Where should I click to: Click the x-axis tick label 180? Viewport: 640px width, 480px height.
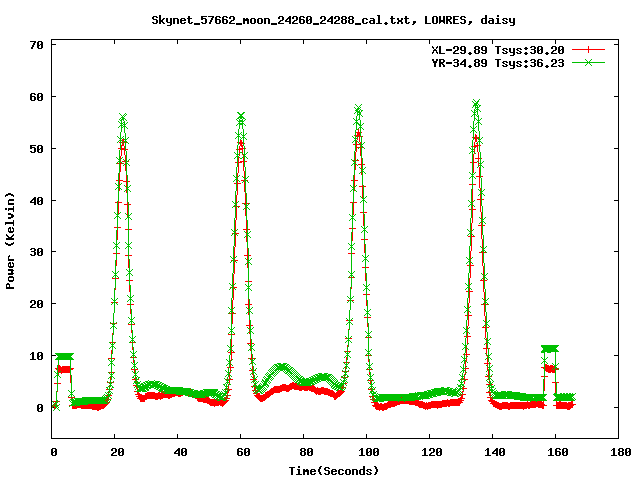click(x=621, y=452)
